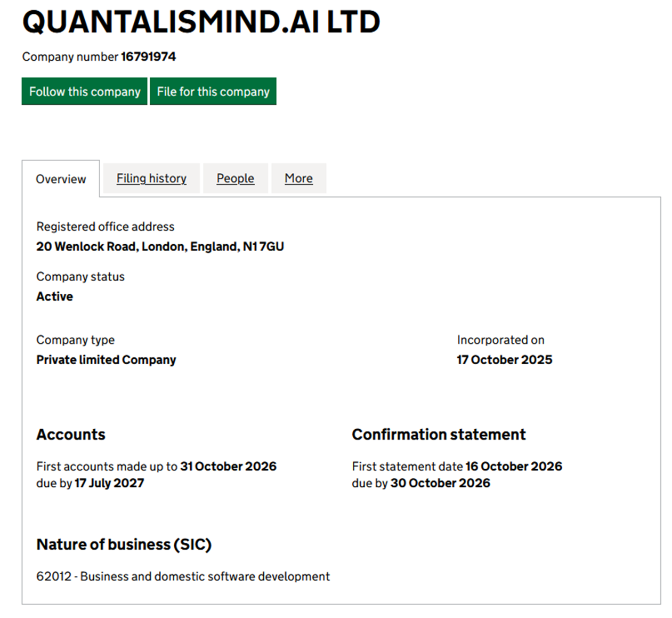Click the Active company status text
The image size is (672, 618).
tap(54, 296)
